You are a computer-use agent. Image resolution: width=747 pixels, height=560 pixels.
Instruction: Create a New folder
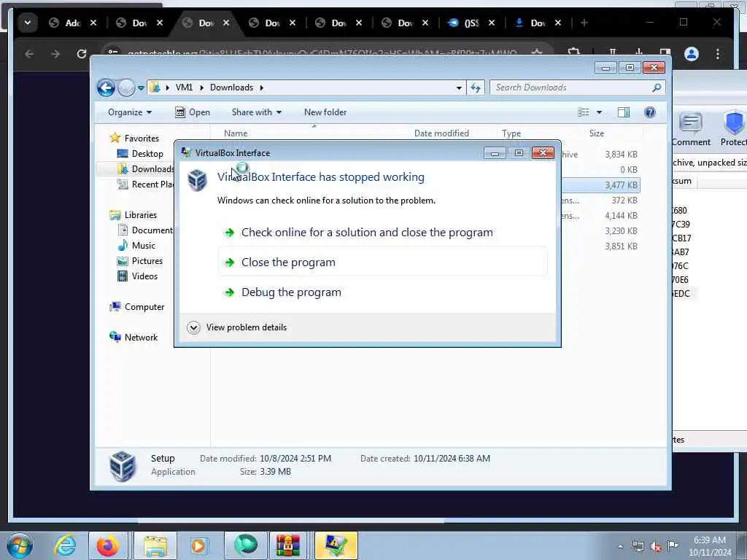[x=325, y=112]
